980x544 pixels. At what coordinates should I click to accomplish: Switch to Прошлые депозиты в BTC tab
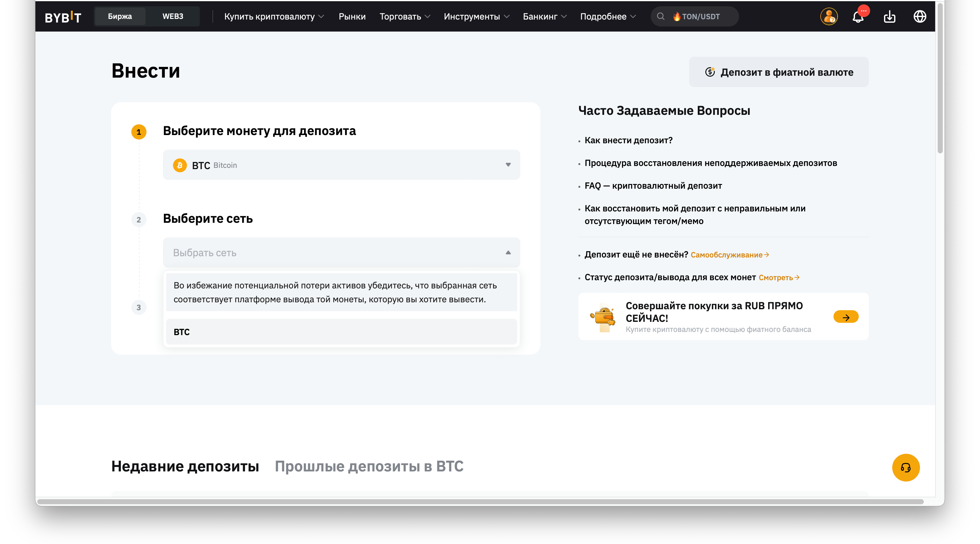pos(369,466)
